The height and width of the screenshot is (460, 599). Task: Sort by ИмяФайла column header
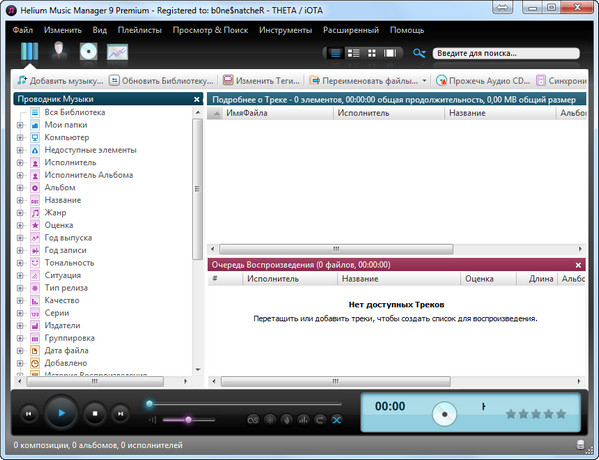coord(277,113)
